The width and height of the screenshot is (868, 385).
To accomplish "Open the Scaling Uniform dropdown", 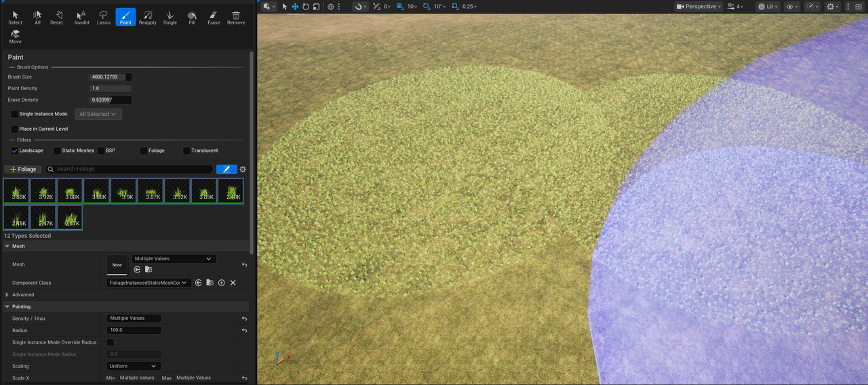I will (134, 366).
